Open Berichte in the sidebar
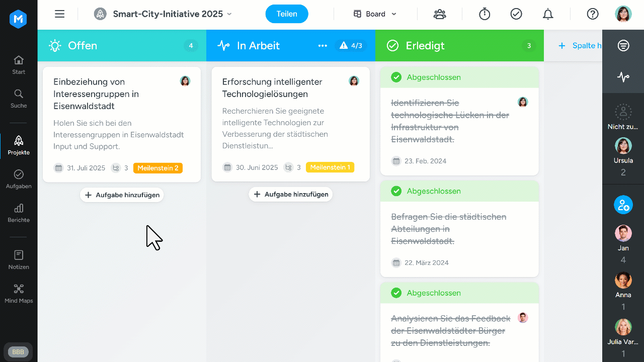The width and height of the screenshot is (644, 362). [19, 213]
